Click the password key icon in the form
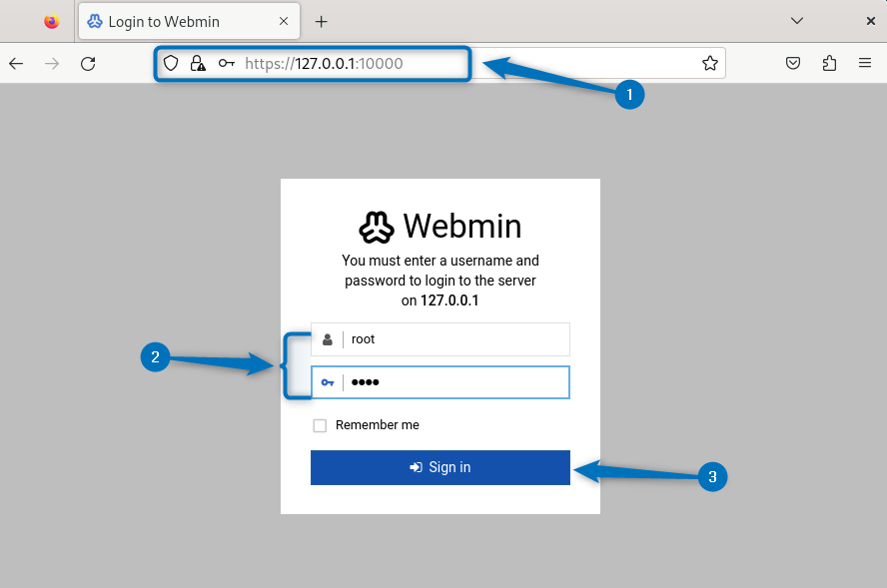The image size is (887, 588). pos(328,382)
